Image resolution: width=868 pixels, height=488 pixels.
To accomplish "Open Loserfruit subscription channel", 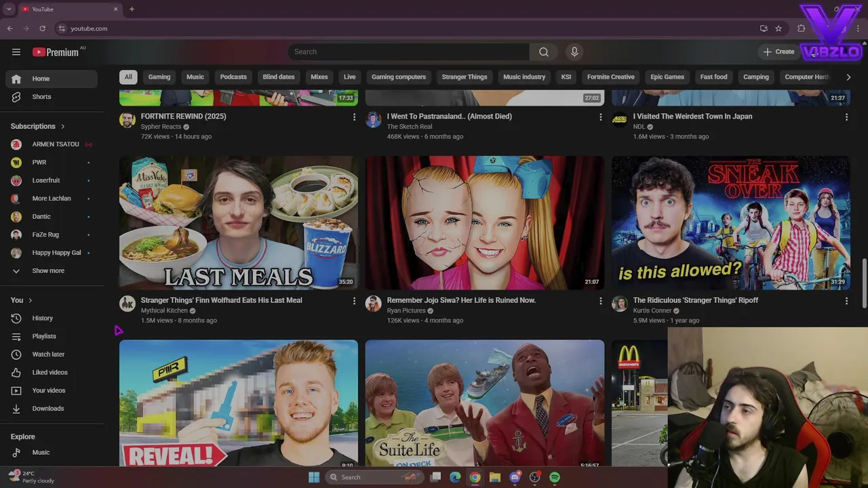I will coord(52,180).
